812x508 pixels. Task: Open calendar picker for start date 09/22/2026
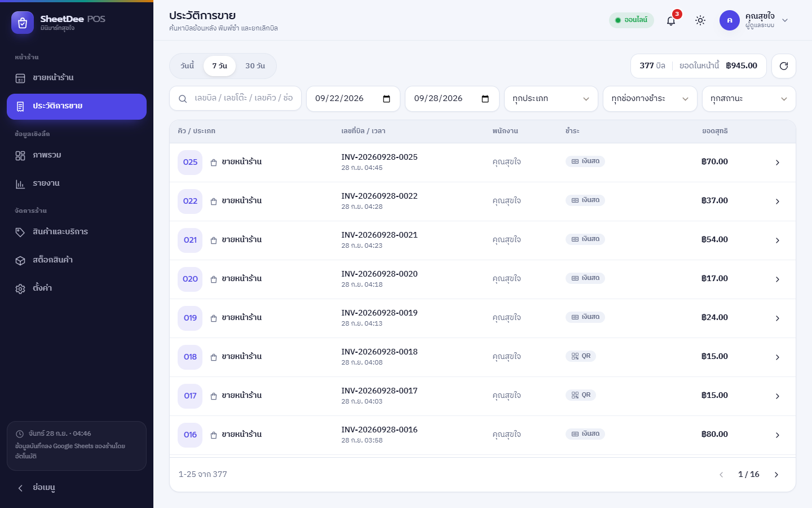click(x=386, y=99)
